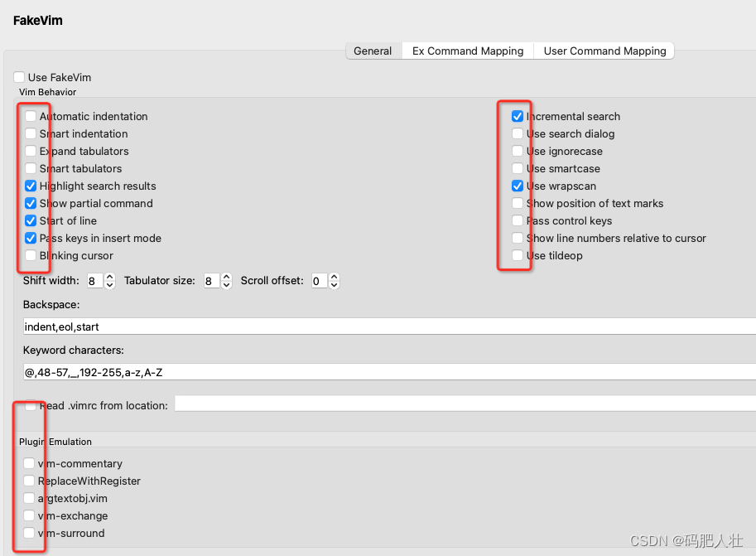Enable Smart indentation option
The image size is (756, 556).
tap(31, 133)
